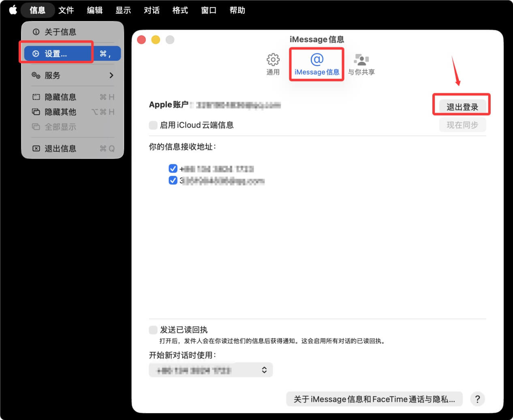This screenshot has height=420, width=513.
Task: Open the 通用 settings tab gear icon
Action: click(273, 60)
